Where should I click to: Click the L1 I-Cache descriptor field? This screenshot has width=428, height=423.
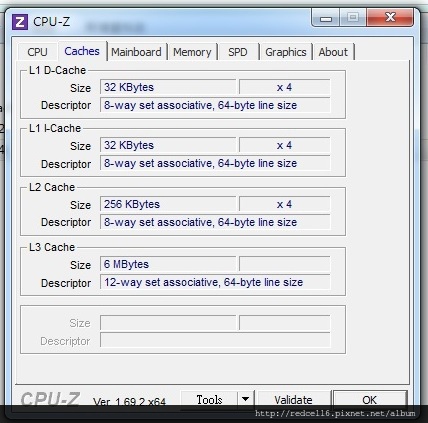tap(215, 163)
